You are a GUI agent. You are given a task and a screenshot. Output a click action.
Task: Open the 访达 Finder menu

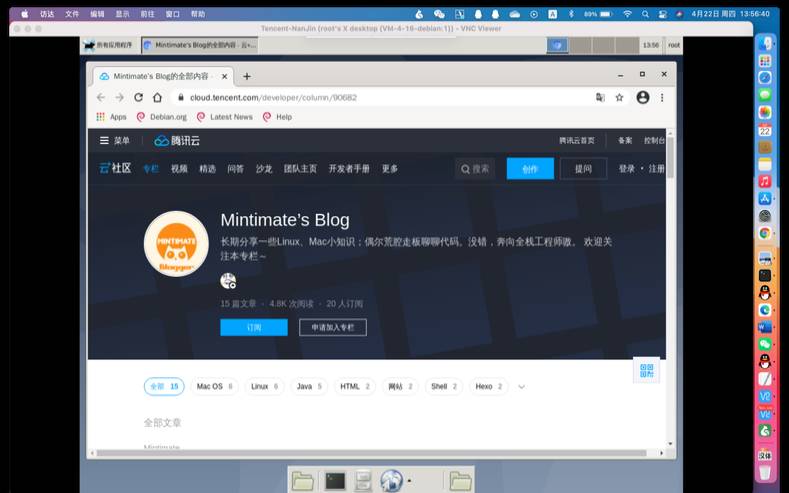coord(47,14)
